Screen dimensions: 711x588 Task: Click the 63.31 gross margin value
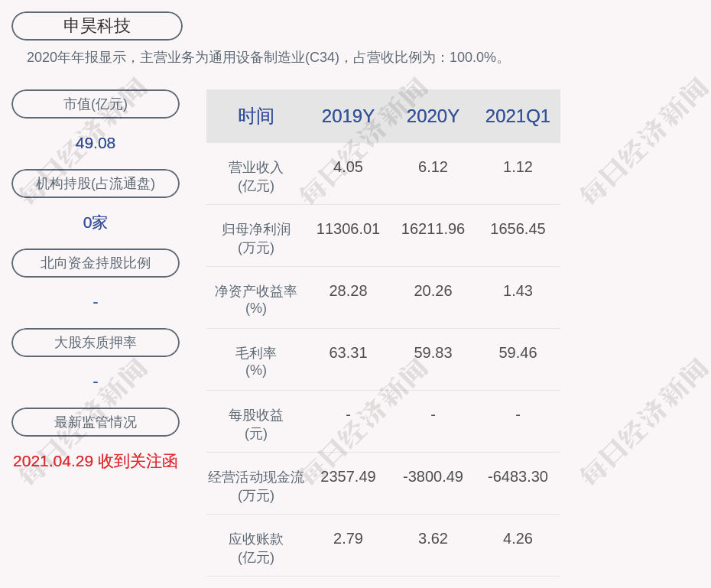click(348, 352)
